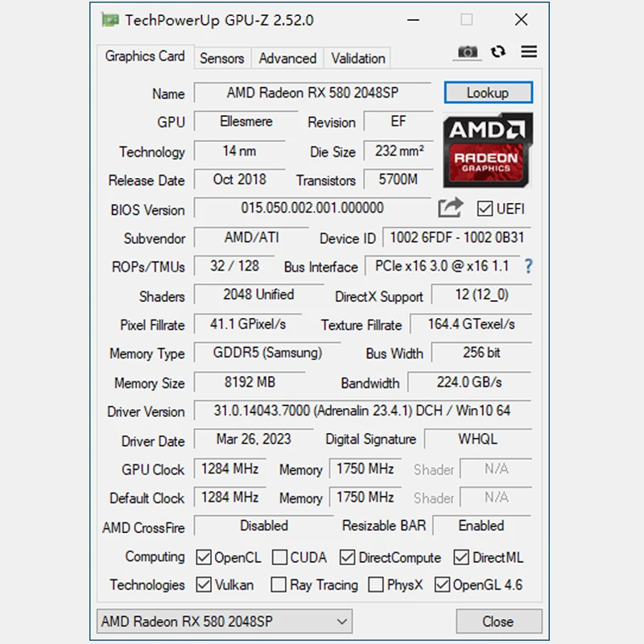
Task: Toggle the OpenCL checkbox
Action: pos(201,557)
